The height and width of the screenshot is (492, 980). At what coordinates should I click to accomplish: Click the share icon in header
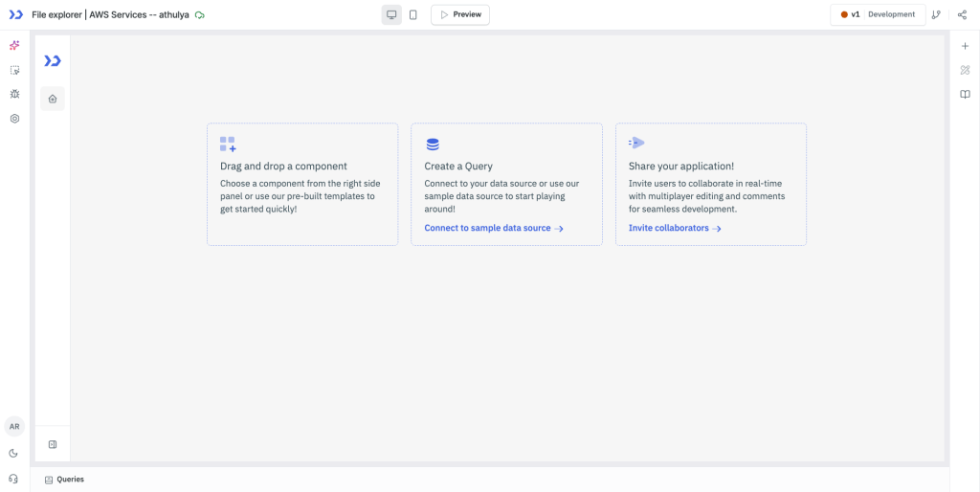tap(962, 14)
